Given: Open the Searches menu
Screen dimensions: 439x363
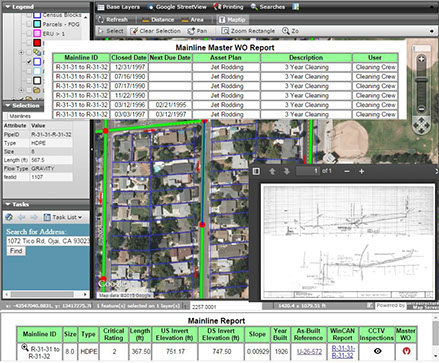Looking at the screenshot, I should (268, 7).
